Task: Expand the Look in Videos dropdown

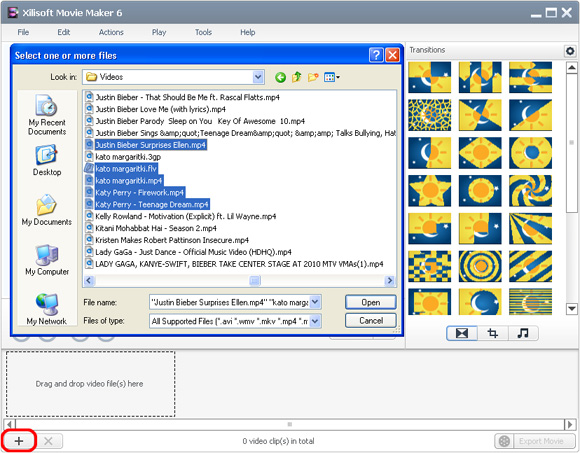Action: [258, 77]
